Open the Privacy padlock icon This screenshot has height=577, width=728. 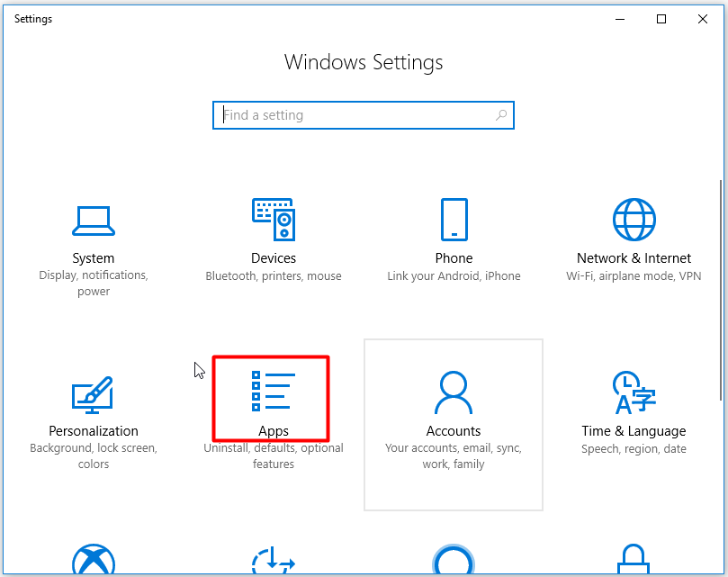(634, 559)
